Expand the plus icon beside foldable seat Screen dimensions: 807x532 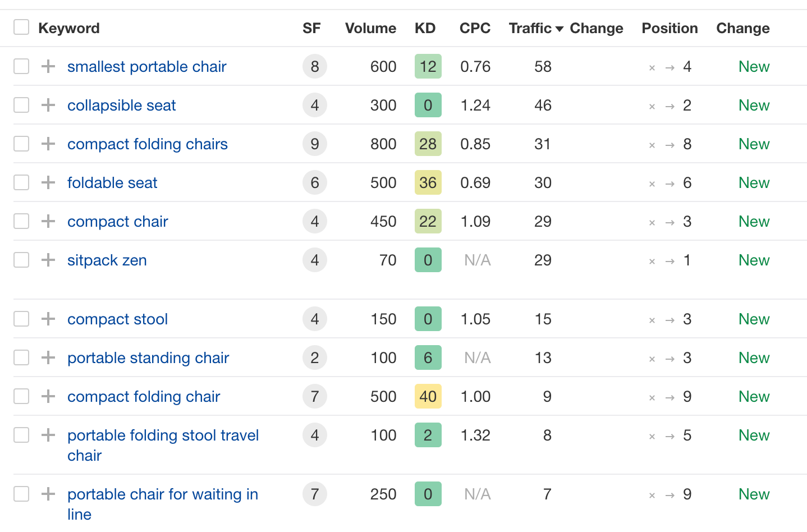pyautogui.click(x=48, y=182)
